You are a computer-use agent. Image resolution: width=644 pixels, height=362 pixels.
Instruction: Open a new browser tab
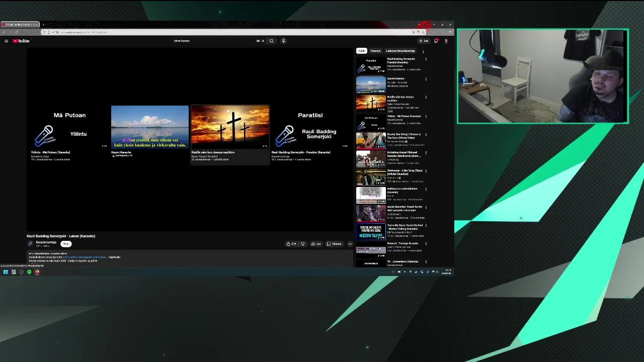[x=43, y=24]
